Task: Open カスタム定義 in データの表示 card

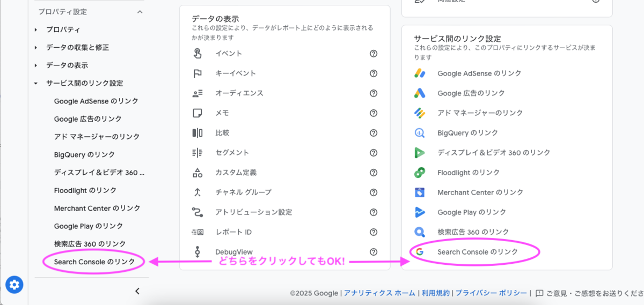Action: [236, 173]
